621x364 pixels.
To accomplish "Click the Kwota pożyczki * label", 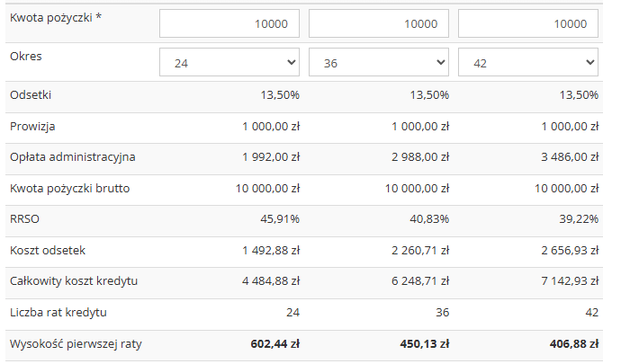I will (x=56, y=17).
